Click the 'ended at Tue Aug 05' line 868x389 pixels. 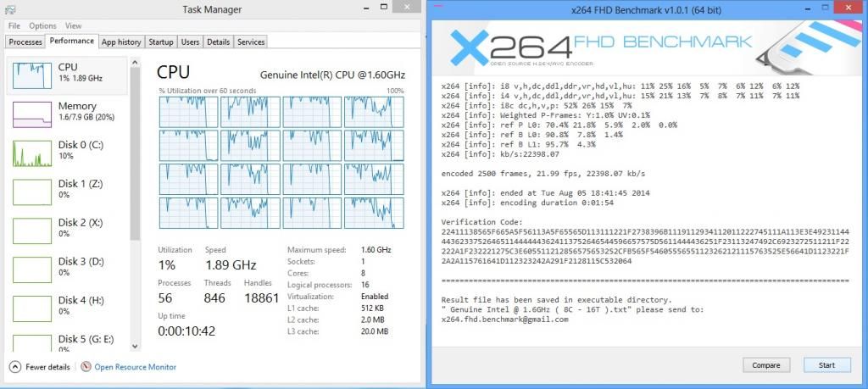(545, 193)
